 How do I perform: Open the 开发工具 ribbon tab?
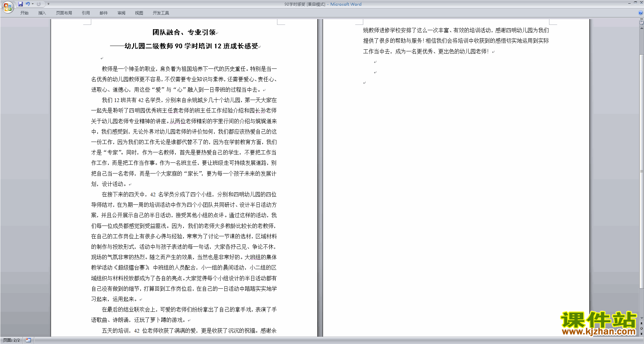[x=161, y=13]
